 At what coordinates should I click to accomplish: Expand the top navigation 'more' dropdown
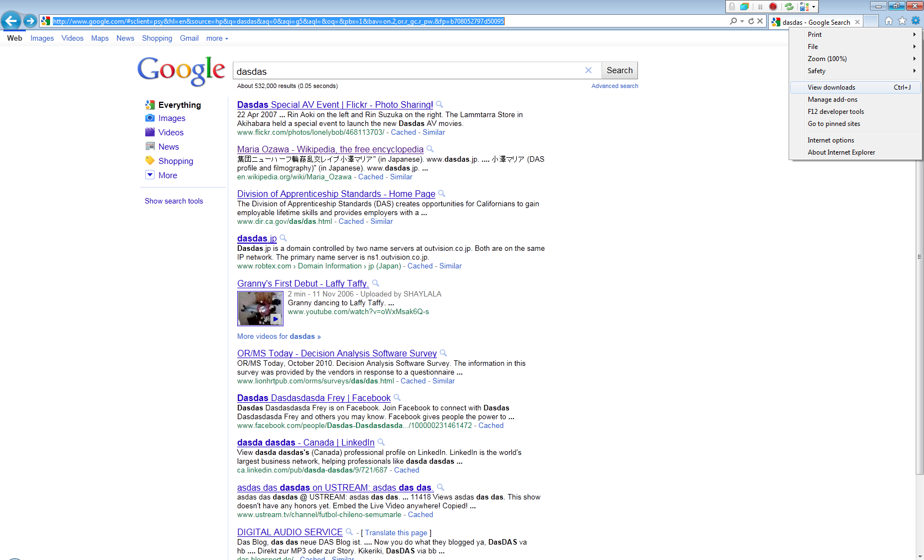tap(217, 39)
